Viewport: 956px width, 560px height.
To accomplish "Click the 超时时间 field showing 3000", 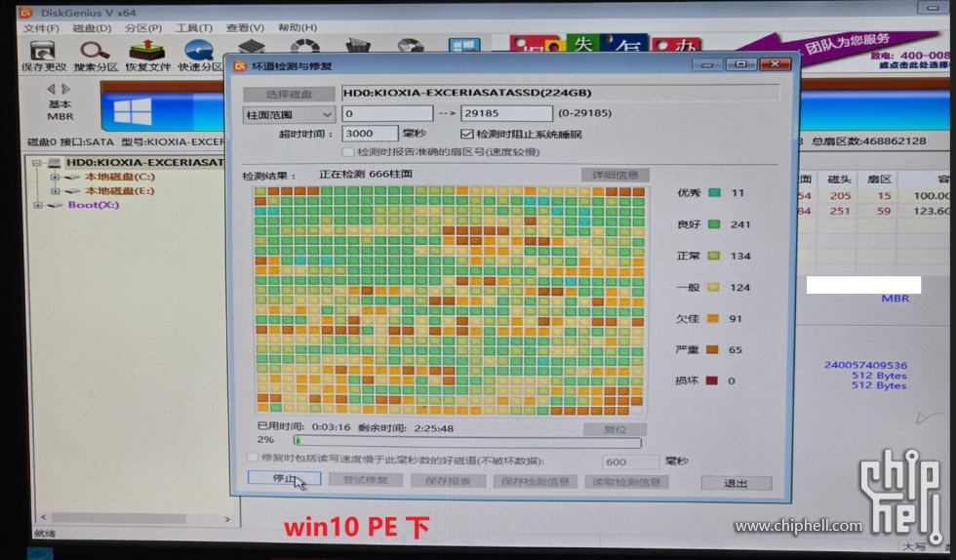I will coord(370,133).
